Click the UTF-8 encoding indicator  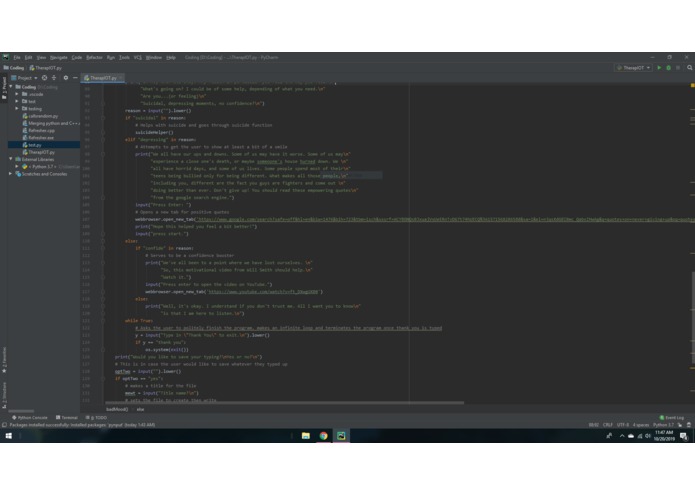[623, 425]
